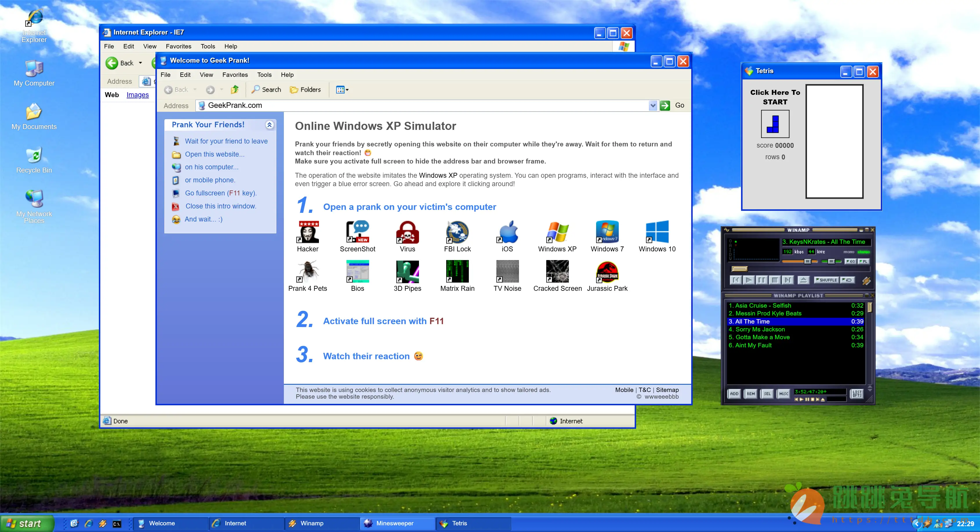The image size is (980, 532).
Task: Open the Winamp playlist REM menu
Action: (751, 394)
